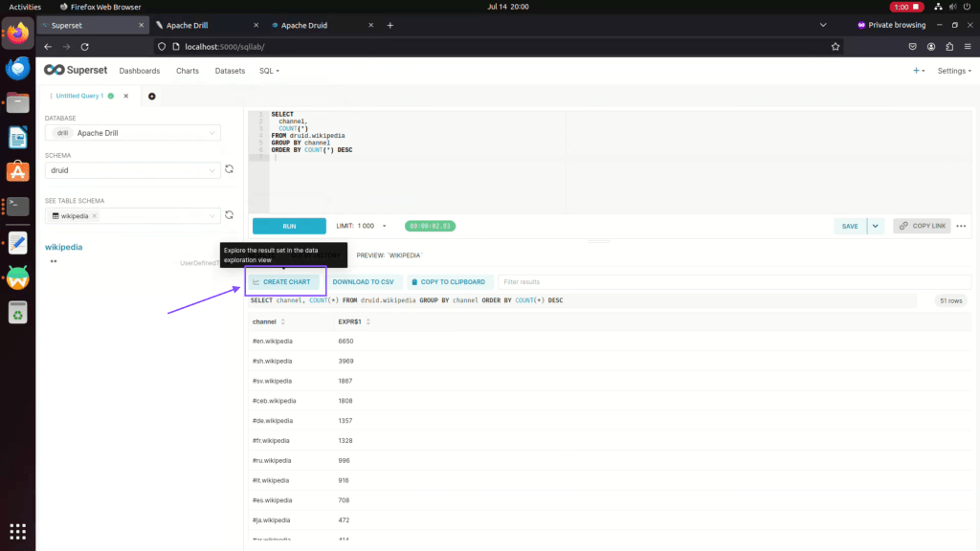
Task: Click the Superset logo
Action: click(76, 70)
